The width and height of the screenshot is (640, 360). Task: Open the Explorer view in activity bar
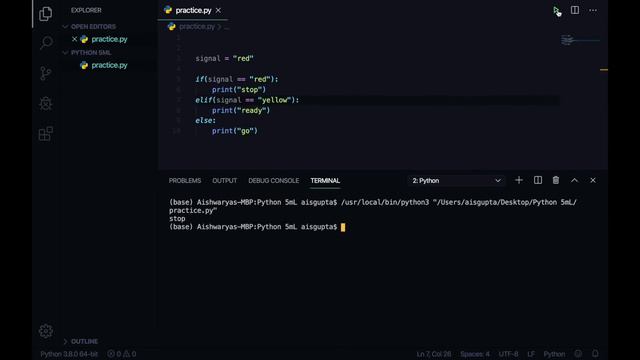pos(45,14)
